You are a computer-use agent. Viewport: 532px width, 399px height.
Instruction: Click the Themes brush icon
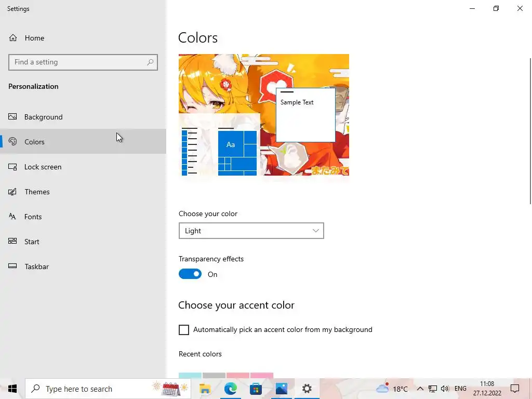(x=12, y=192)
